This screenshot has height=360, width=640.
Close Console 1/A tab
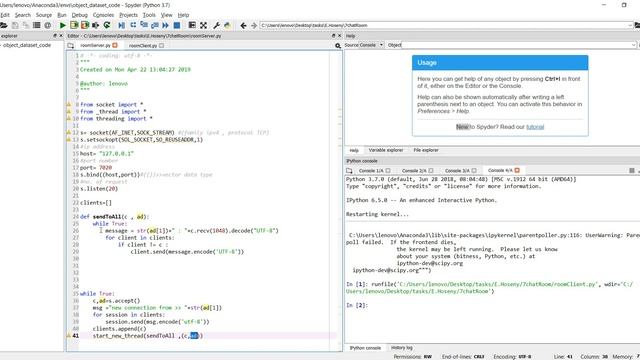click(x=388, y=171)
